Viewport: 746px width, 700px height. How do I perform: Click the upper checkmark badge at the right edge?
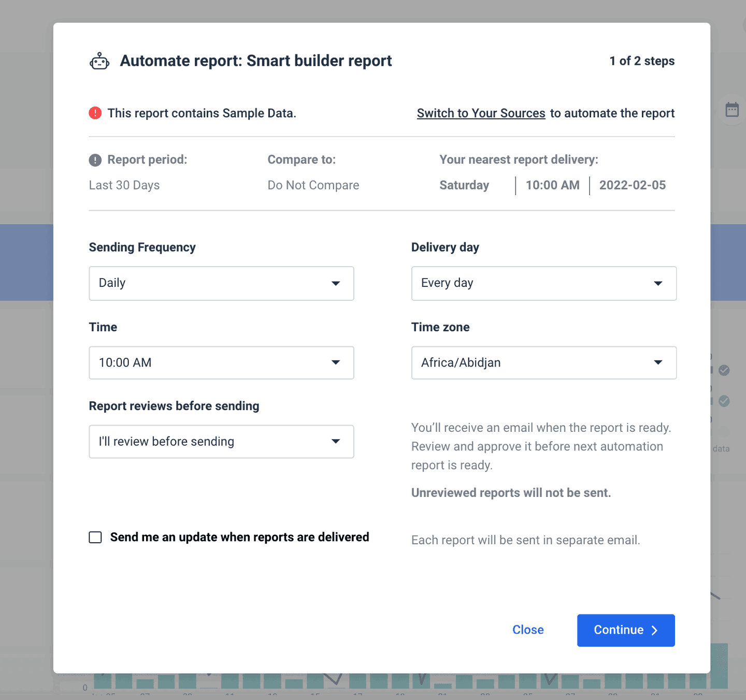pos(724,371)
